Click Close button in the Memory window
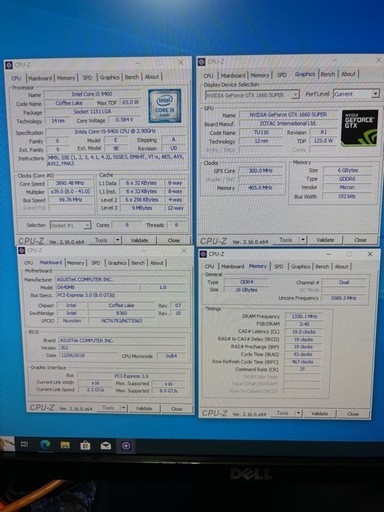 [353, 414]
